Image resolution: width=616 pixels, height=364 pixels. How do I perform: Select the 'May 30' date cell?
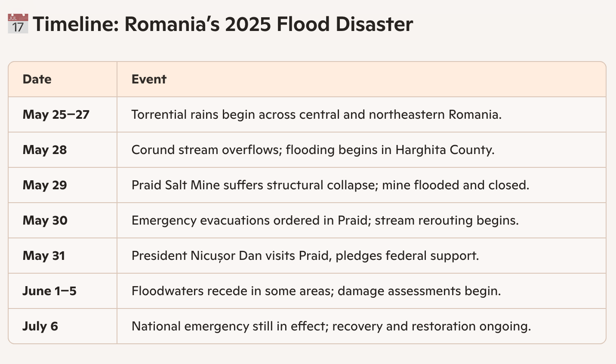point(45,220)
